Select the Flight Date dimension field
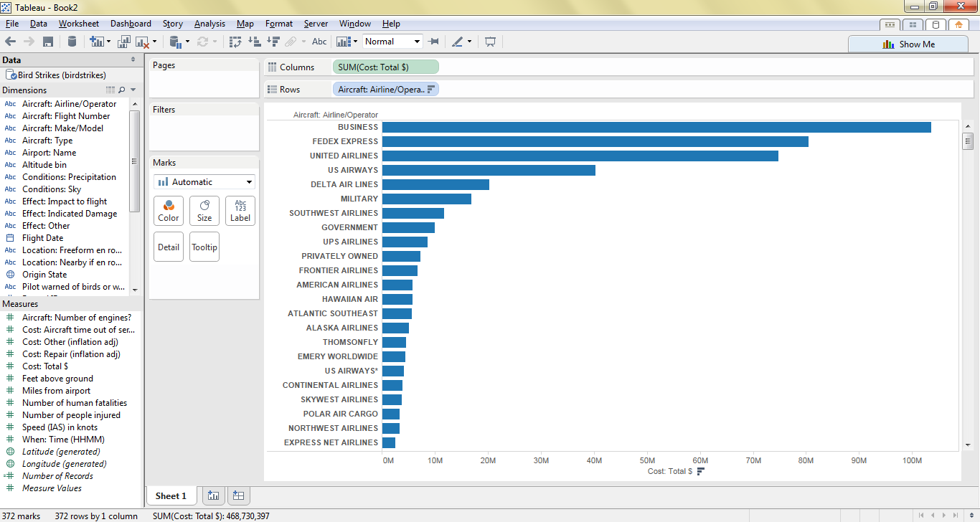This screenshot has width=980, height=522. (x=42, y=238)
